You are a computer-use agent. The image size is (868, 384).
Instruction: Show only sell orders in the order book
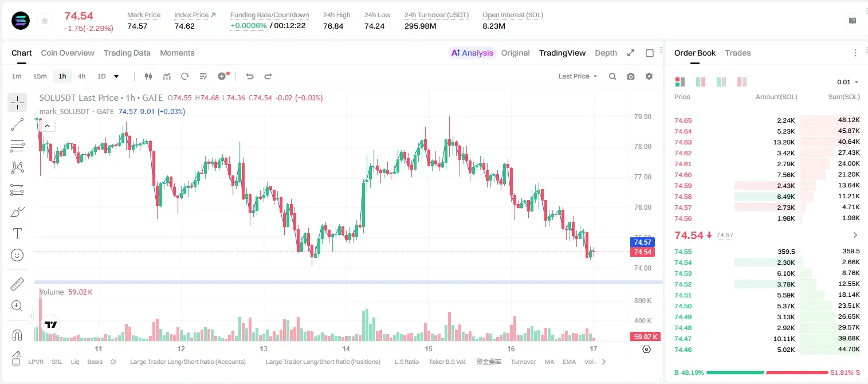(742, 82)
